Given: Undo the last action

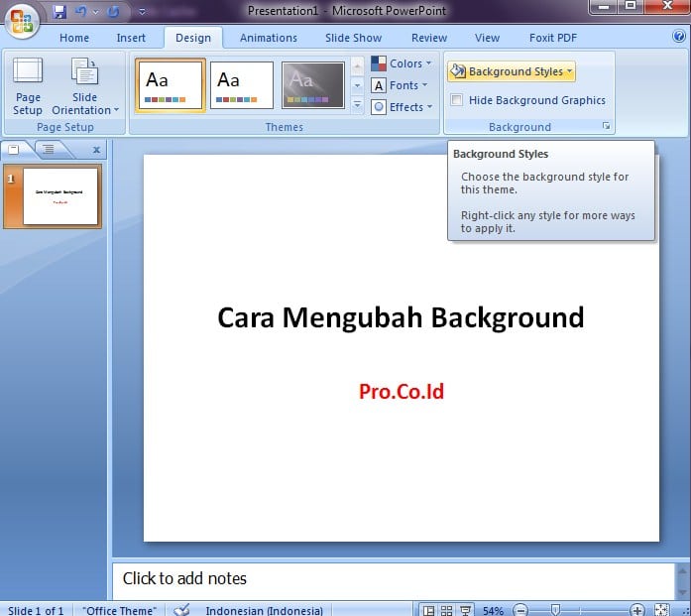Looking at the screenshot, I should pyautogui.click(x=80, y=12).
